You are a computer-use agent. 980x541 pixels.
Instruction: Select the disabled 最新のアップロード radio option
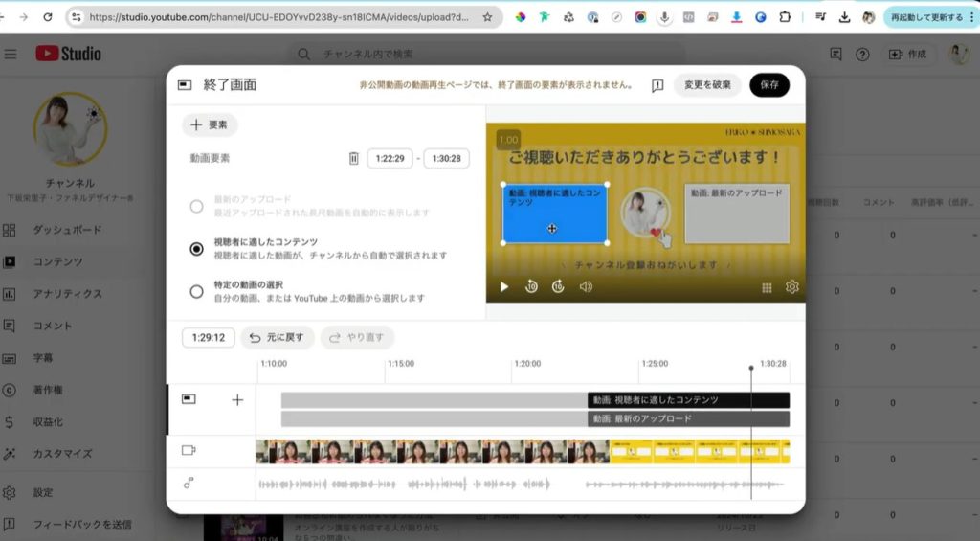196,206
